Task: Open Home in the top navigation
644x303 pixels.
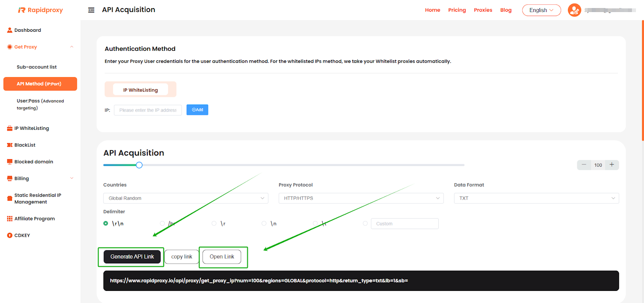Action: pyautogui.click(x=433, y=10)
